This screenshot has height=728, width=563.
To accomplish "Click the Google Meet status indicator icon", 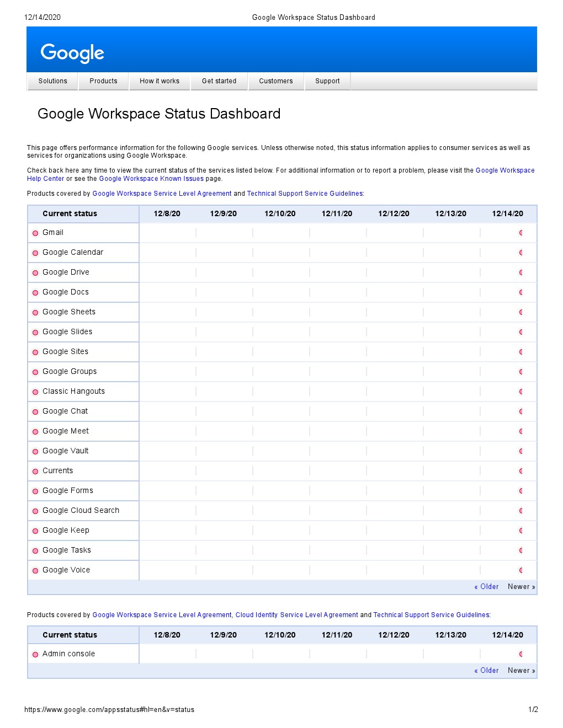I will coord(35,432).
